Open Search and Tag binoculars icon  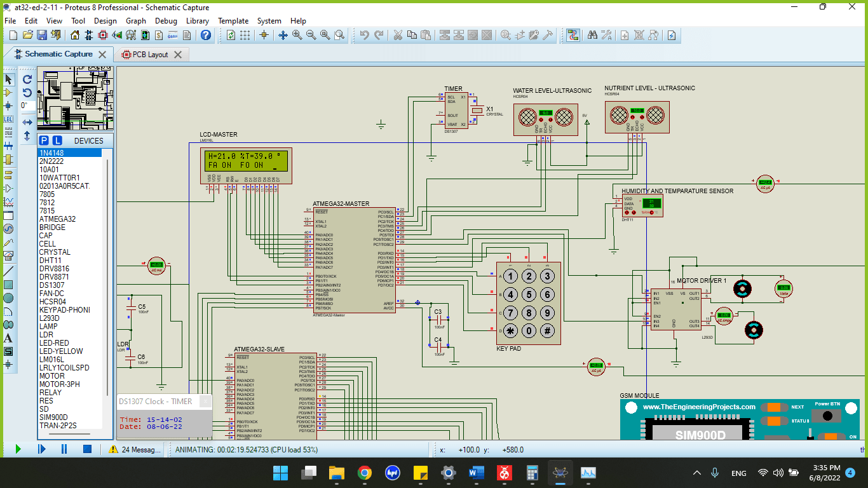(592, 36)
